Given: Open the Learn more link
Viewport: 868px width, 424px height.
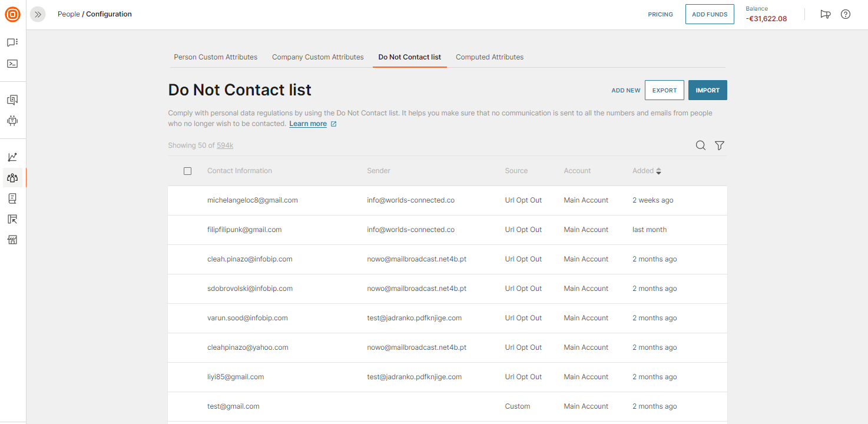Looking at the screenshot, I should (308, 124).
